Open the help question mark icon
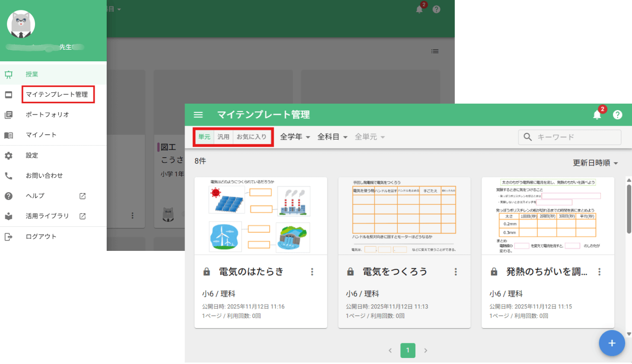632x364 pixels. [x=618, y=115]
